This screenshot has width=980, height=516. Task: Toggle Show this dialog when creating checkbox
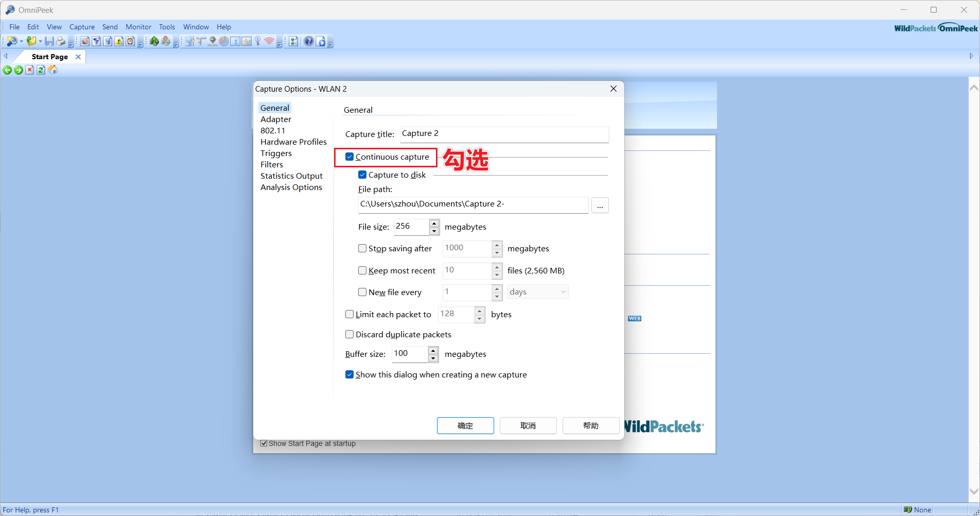[349, 374]
